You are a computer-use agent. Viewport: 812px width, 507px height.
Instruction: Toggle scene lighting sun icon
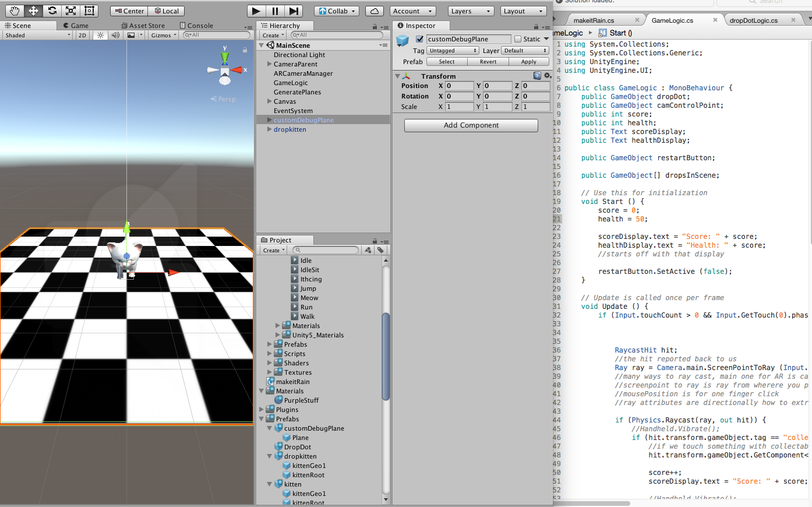click(100, 35)
